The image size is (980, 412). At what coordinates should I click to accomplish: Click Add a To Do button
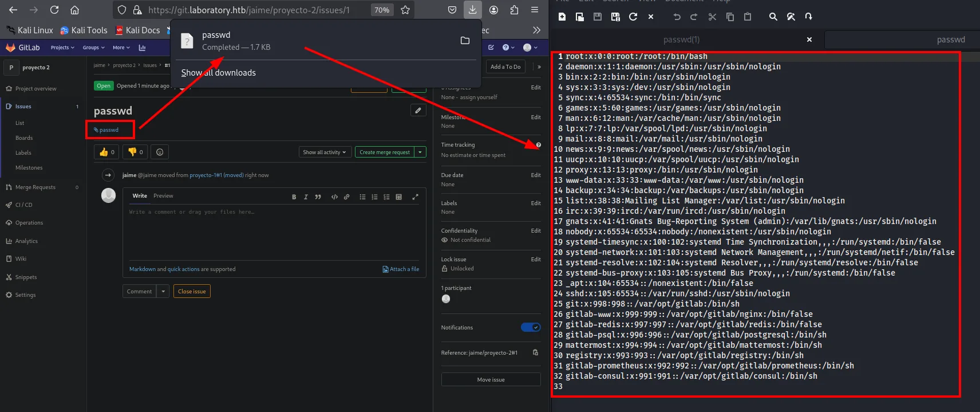pos(505,66)
